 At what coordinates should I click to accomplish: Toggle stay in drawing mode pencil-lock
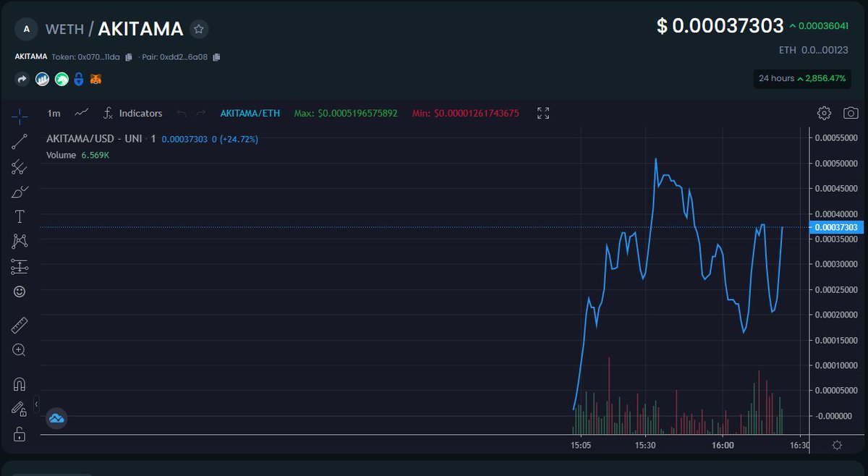click(20, 409)
